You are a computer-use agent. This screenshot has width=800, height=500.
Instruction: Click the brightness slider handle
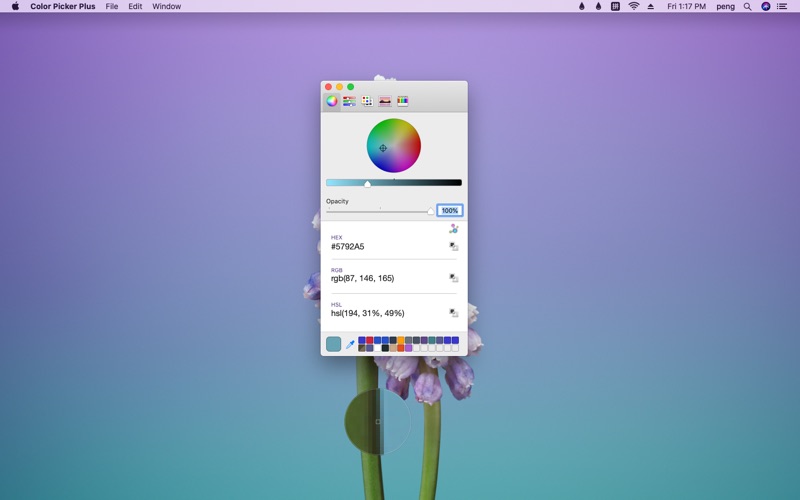point(367,184)
